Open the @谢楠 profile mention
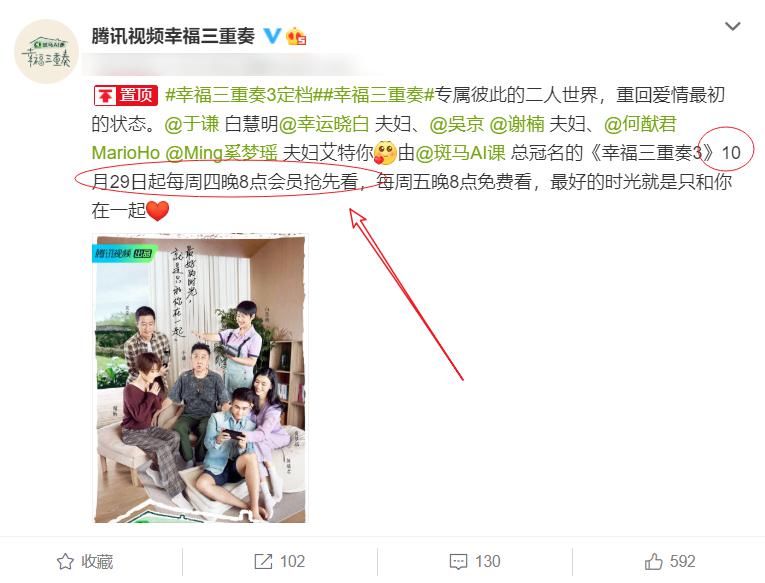This screenshot has width=765, height=583. coord(517,124)
